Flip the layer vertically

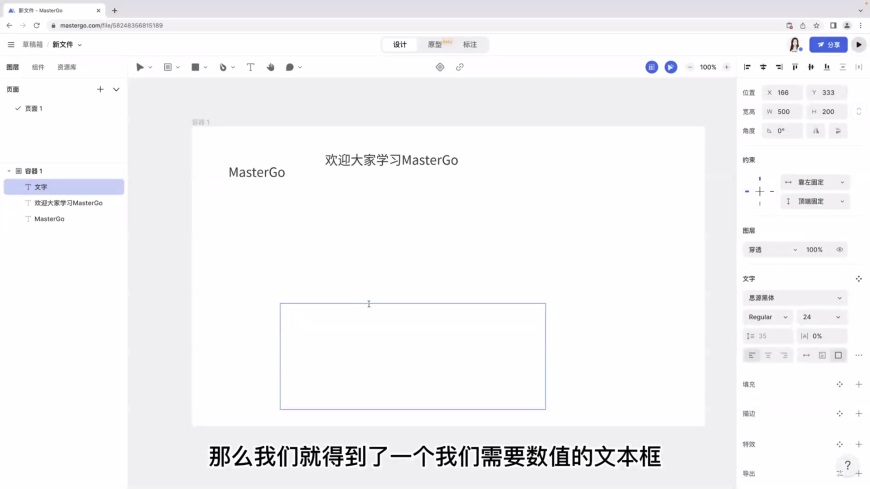coord(838,131)
